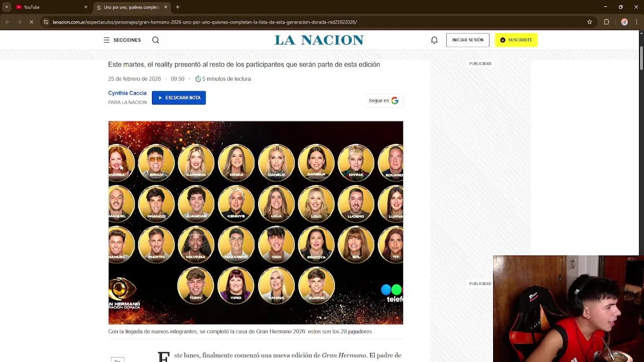644x362 pixels.
Task: Stop the page loading
Action: point(31,22)
